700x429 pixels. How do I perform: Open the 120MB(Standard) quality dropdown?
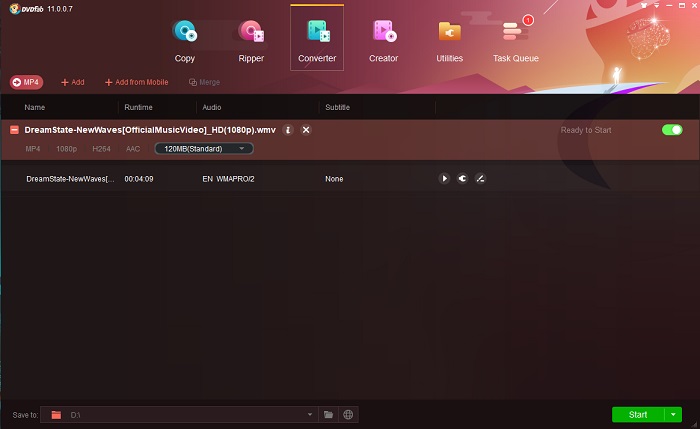click(x=204, y=149)
